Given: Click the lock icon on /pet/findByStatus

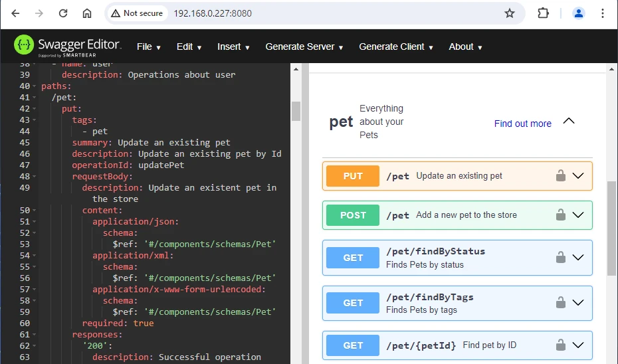Looking at the screenshot, I should (561, 258).
